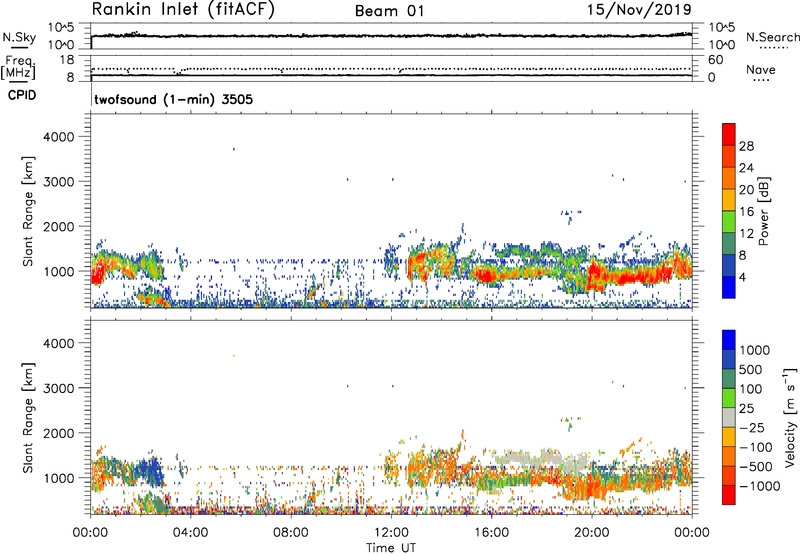Click the '18' frequency axis value
This screenshot has height=554, width=800.
tap(67, 60)
